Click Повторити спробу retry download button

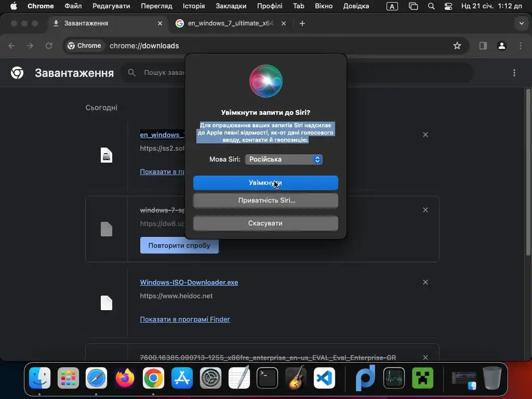(x=179, y=245)
